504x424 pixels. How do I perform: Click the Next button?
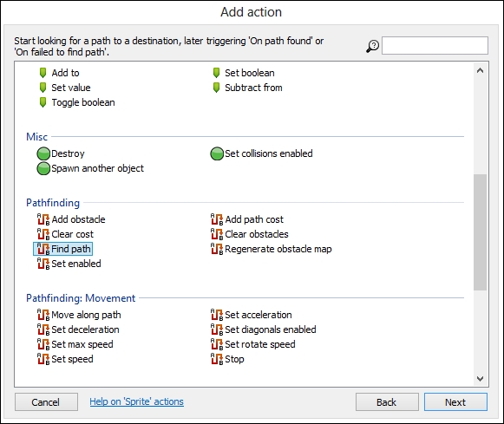point(455,401)
